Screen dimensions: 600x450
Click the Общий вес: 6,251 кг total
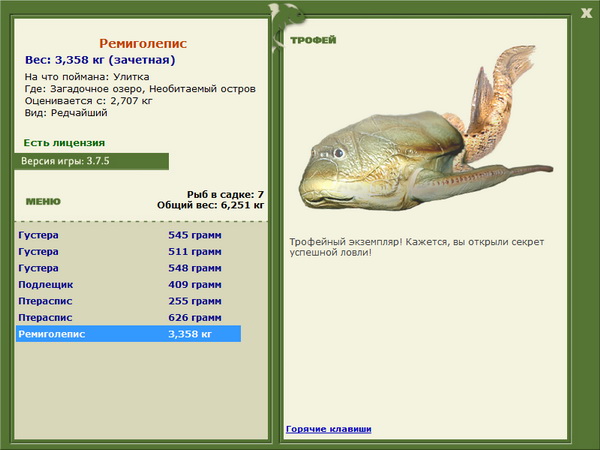click(210, 205)
